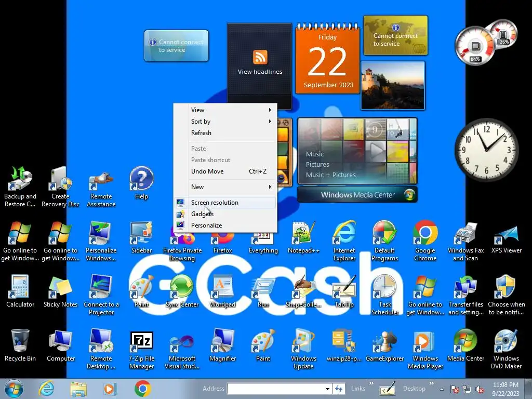Choose Screen resolution from the context menu

[225, 203]
